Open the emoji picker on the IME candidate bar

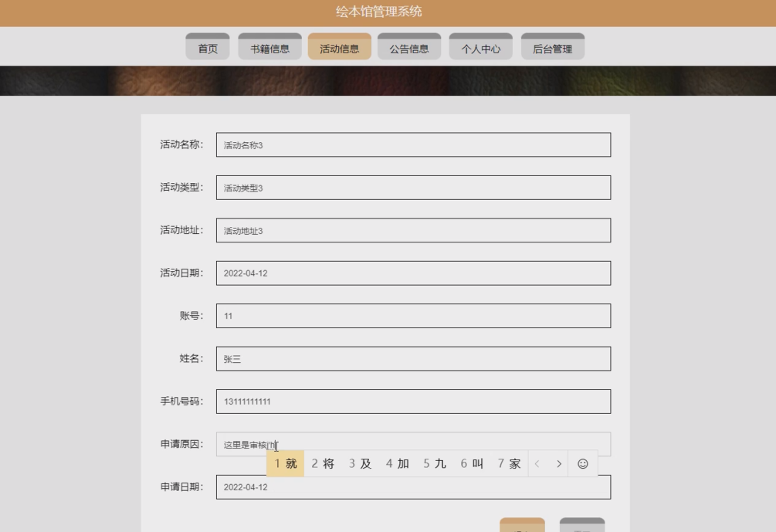click(583, 464)
